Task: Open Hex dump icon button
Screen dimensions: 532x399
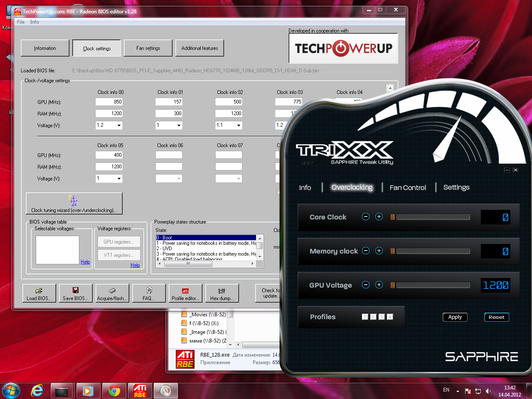Action: [x=222, y=293]
